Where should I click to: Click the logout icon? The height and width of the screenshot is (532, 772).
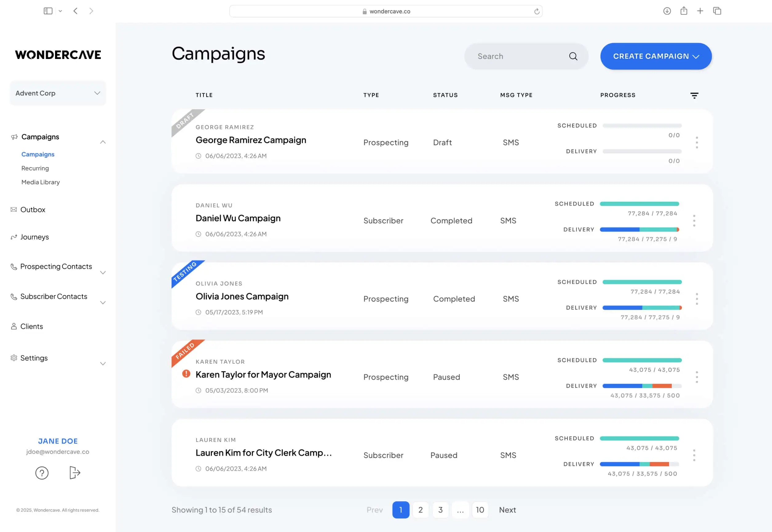pyautogui.click(x=75, y=473)
